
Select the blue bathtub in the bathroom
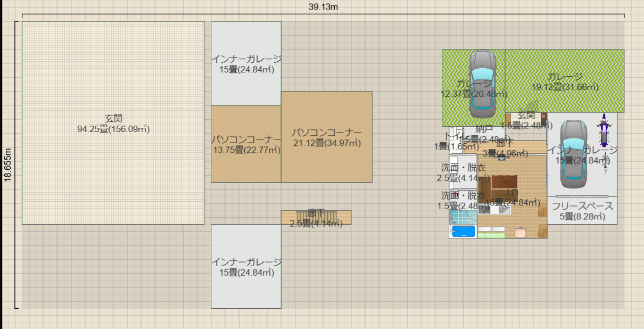click(463, 231)
